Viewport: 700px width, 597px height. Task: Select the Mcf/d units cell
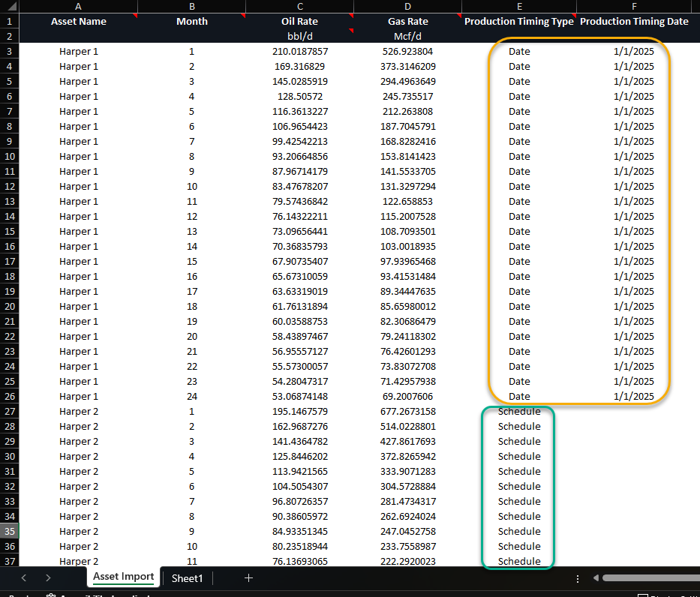407,36
